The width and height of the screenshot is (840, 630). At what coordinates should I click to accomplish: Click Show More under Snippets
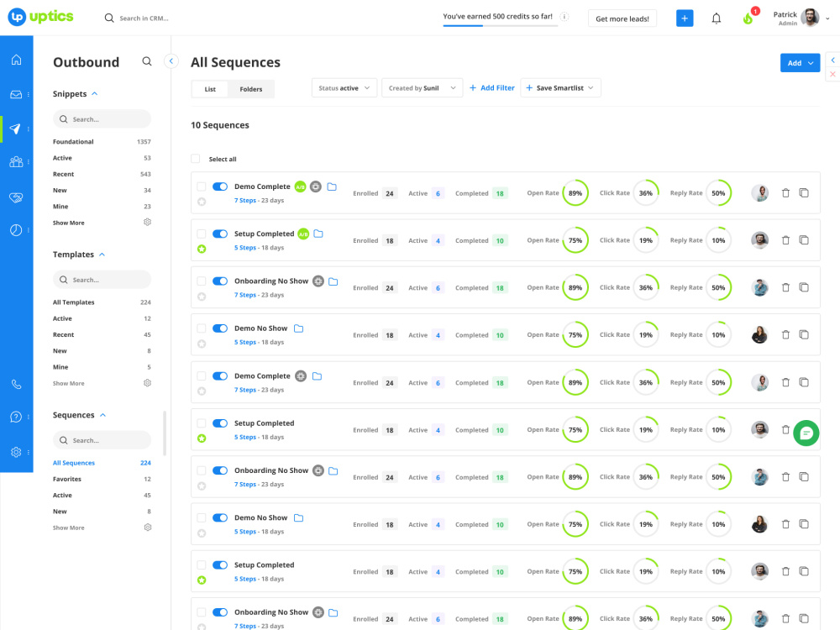pyautogui.click(x=69, y=223)
